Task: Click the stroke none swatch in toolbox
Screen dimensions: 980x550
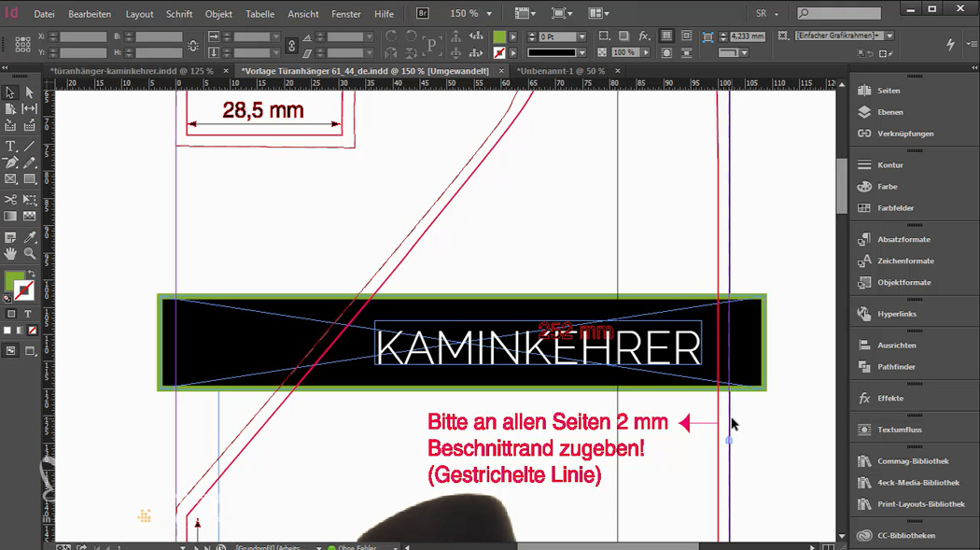Action: pyautogui.click(x=25, y=290)
